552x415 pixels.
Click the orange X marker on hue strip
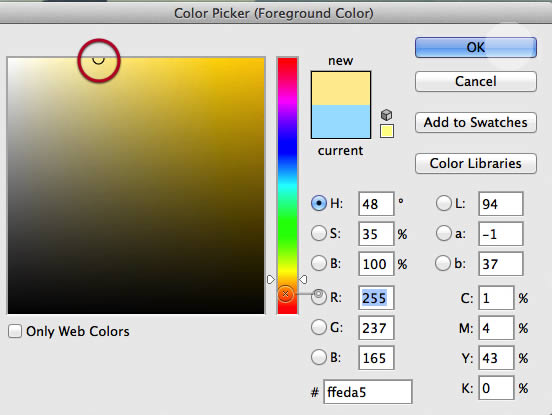click(x=285, y=294)
